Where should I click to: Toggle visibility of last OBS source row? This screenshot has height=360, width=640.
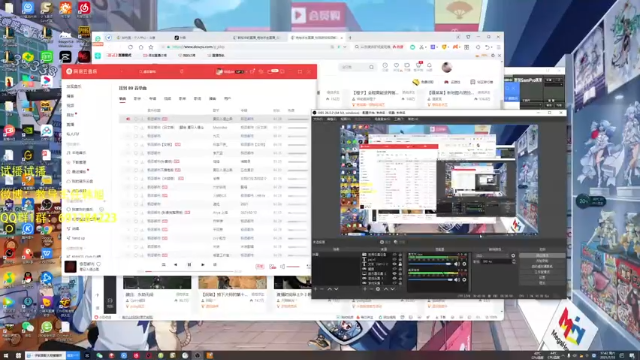pyautogui.click(x=395, y=283)
